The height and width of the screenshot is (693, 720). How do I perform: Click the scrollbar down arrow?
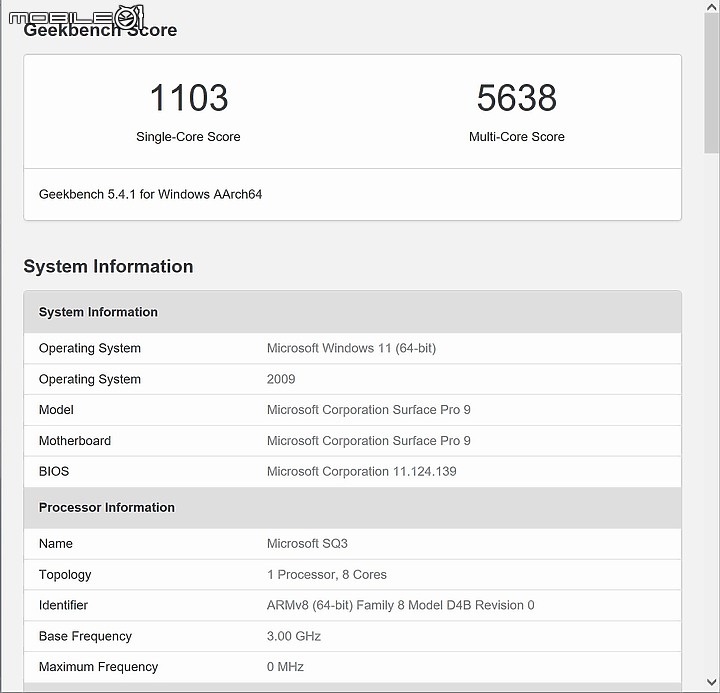click(x=712, y=682)
